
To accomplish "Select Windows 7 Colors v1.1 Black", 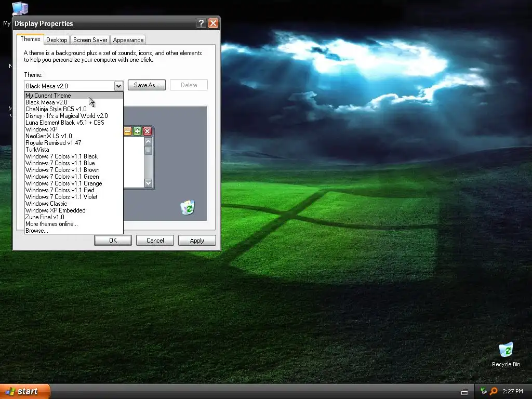I will (x=74, y=156).
